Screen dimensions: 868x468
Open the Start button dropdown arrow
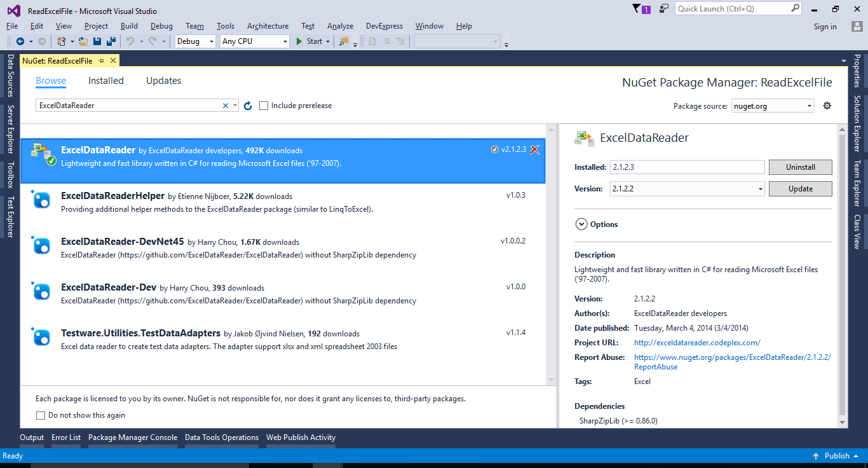point(328,41)
